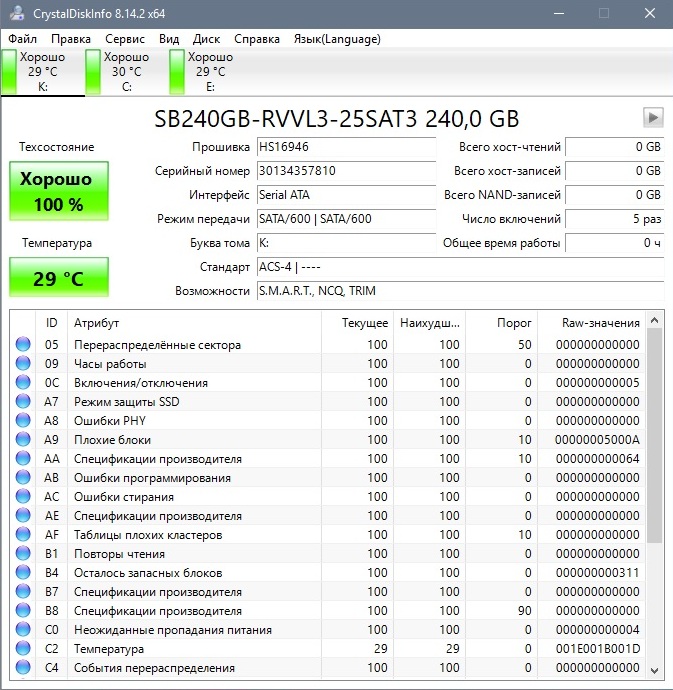Click the scroll down arrow of attribute list
This screenshot has height=690, width=673.
[655, 669]
